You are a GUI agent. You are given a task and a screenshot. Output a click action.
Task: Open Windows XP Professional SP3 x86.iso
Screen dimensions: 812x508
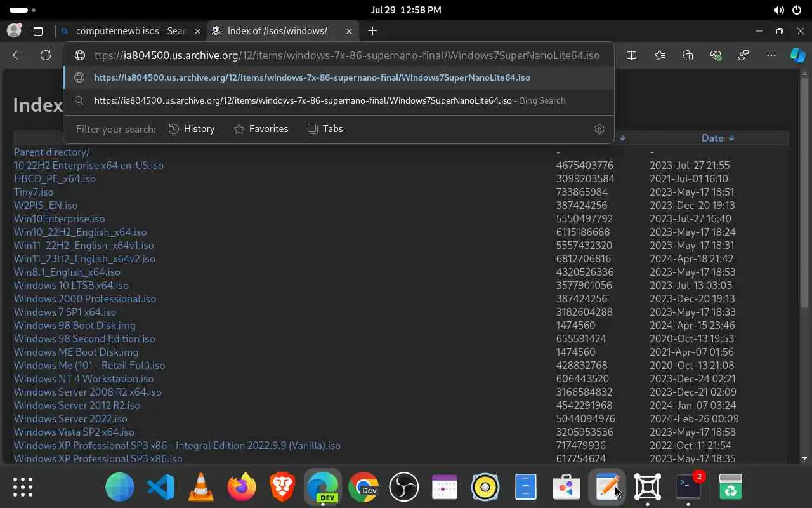coord(98,458)
